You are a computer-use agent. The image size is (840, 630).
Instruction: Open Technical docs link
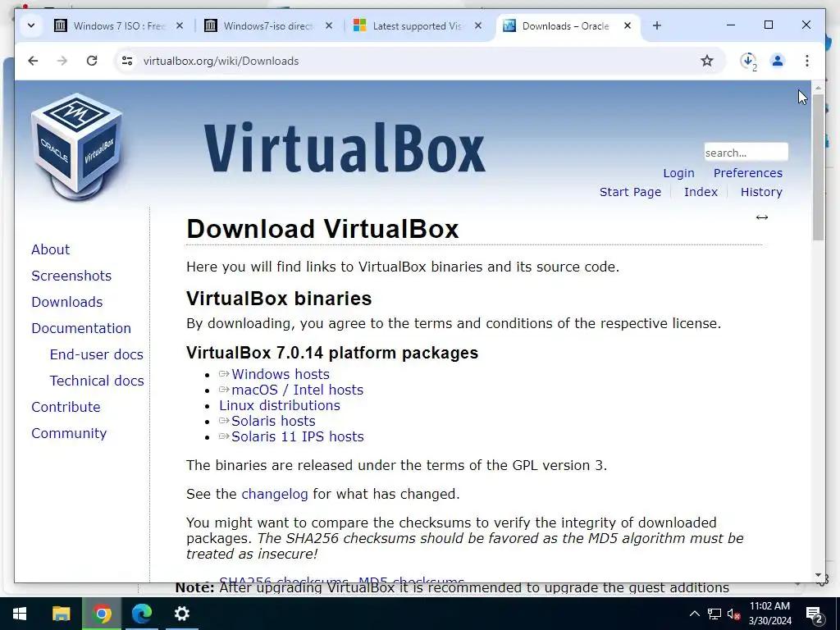pos(97,381)
